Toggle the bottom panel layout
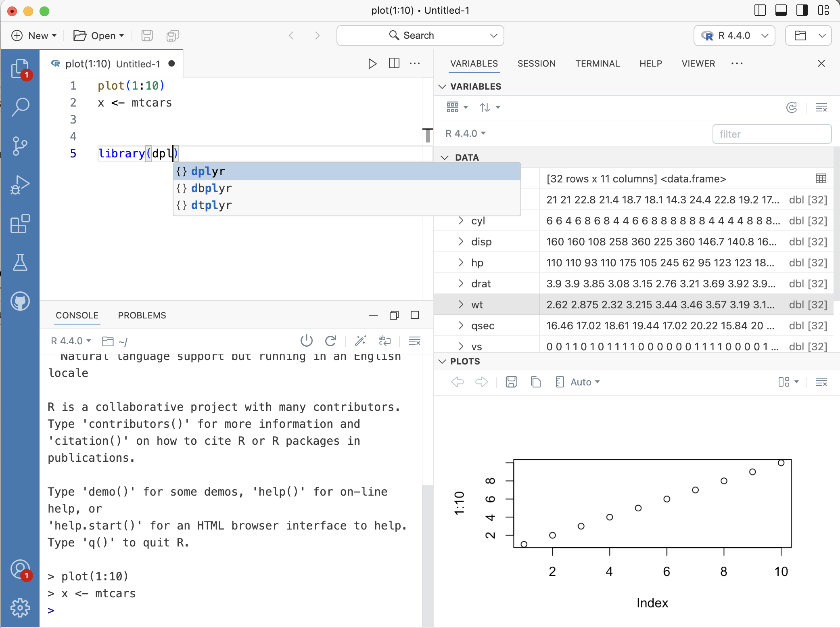 781,10
